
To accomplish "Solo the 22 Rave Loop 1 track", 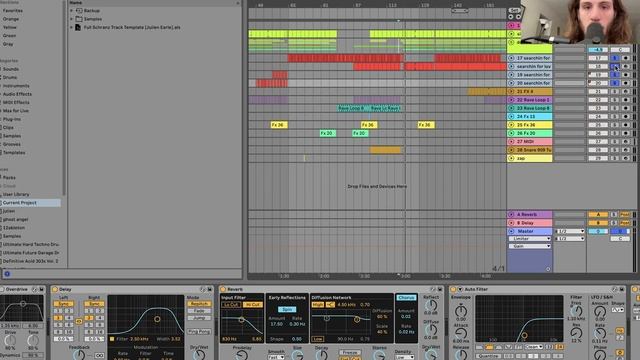I will [615, 100].
